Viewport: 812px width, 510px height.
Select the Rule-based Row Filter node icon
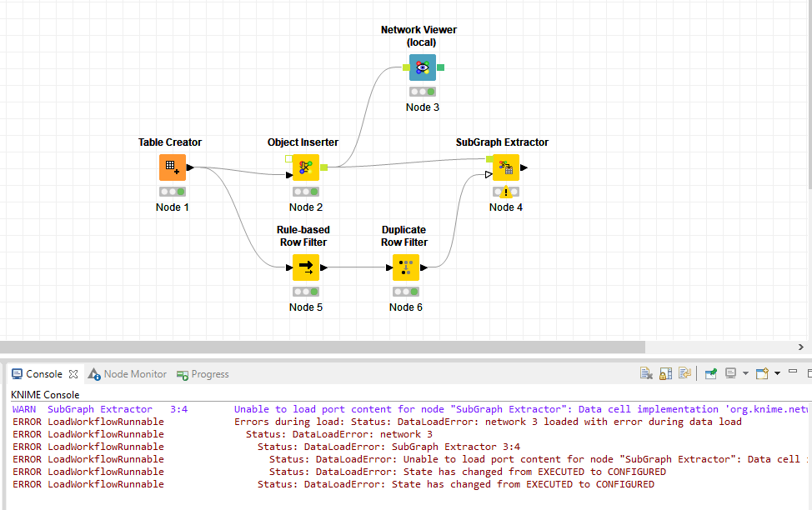click(305, 267)
